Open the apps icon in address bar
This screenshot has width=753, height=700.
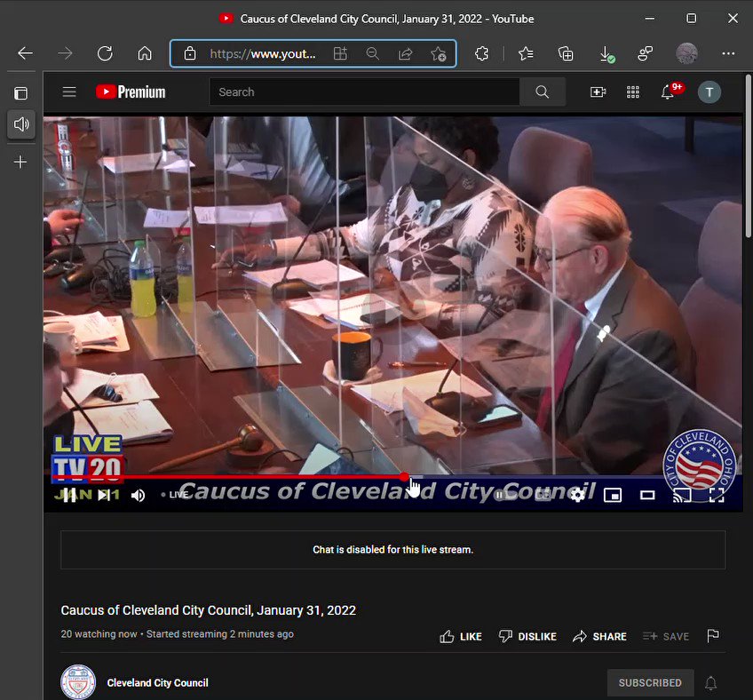(340, 53)
